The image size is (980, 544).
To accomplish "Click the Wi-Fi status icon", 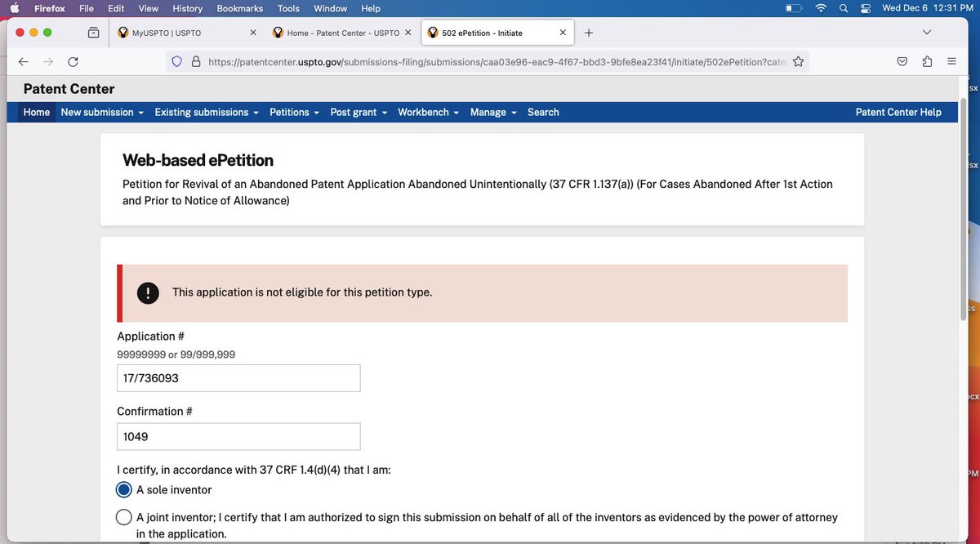I will (x=820, y=8).
